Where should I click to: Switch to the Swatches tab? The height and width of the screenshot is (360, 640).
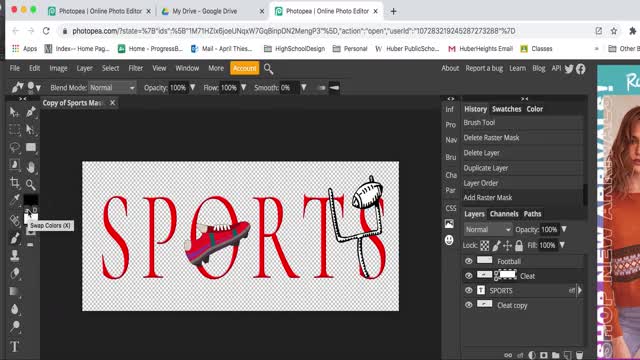coord(507,109)
